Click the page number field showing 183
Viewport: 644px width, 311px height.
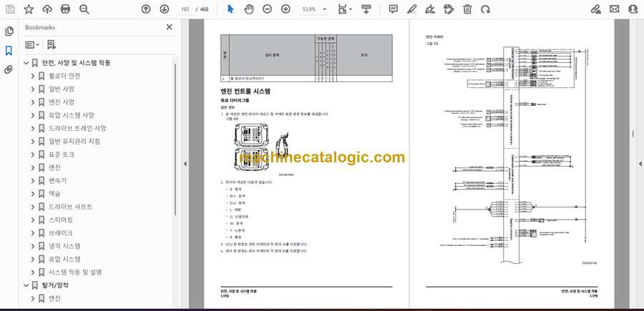(x=185, y=9)
